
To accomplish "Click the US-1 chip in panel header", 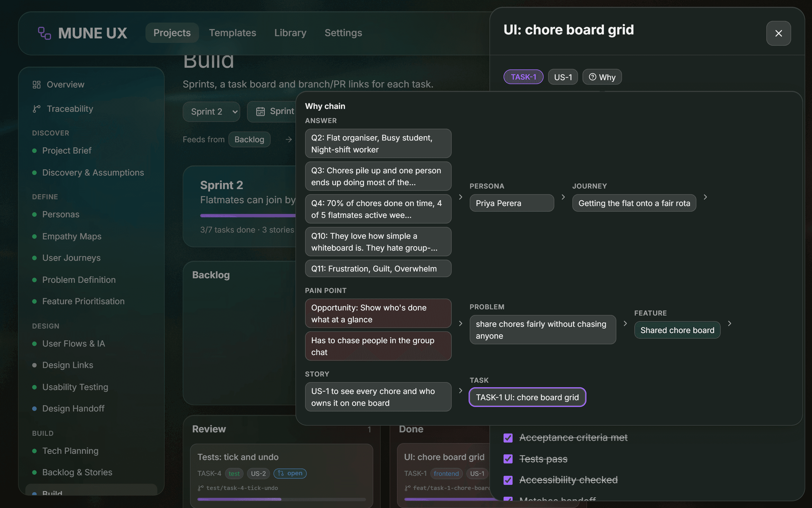I will tap(563, 77).
